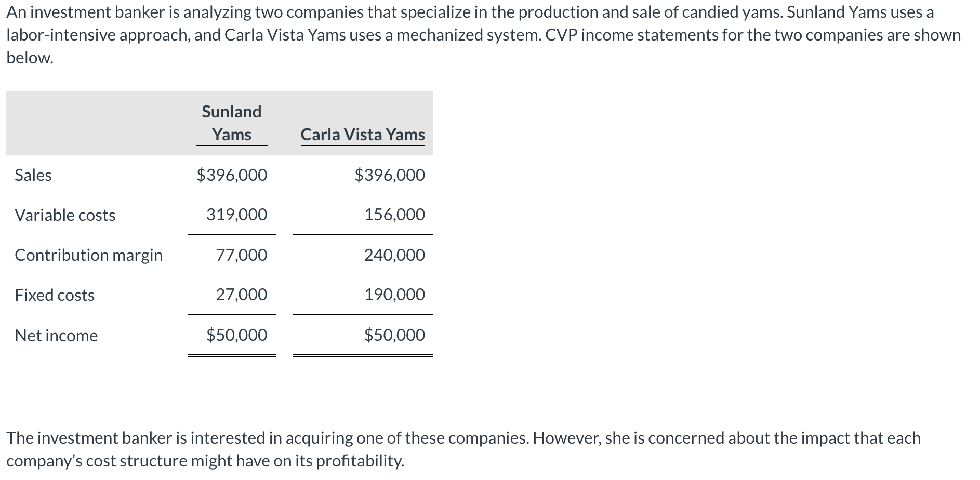Screen dimensions: 980x480
Task: Click Carla Vista contribution margin 240,000
Action: coord(395,255)
